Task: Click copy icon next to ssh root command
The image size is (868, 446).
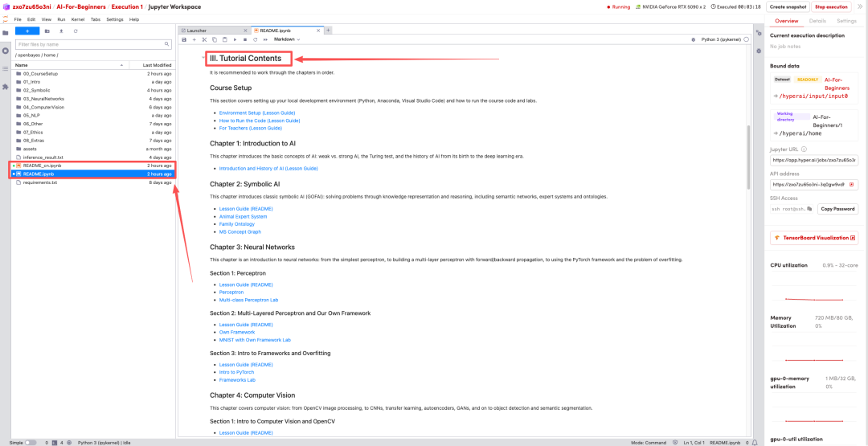Action: click(809, 209)
